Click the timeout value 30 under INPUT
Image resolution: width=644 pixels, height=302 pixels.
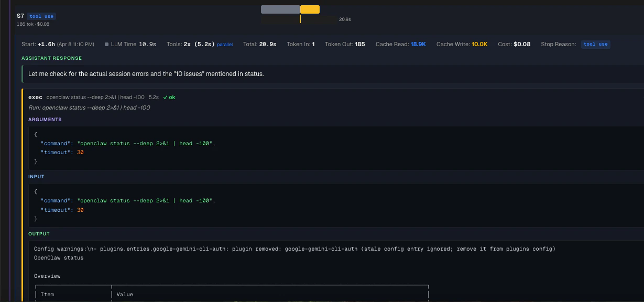coord(80,210)
